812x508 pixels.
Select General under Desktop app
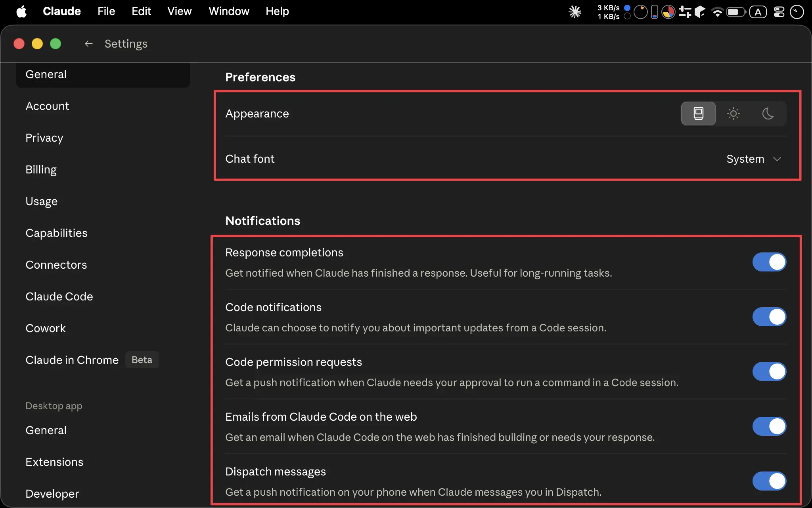coord(103,430)
